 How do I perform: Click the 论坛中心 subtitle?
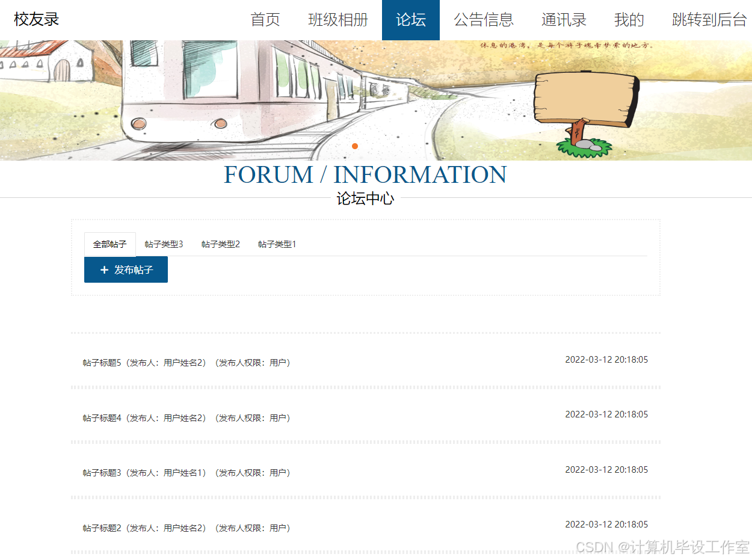point(365,198)
